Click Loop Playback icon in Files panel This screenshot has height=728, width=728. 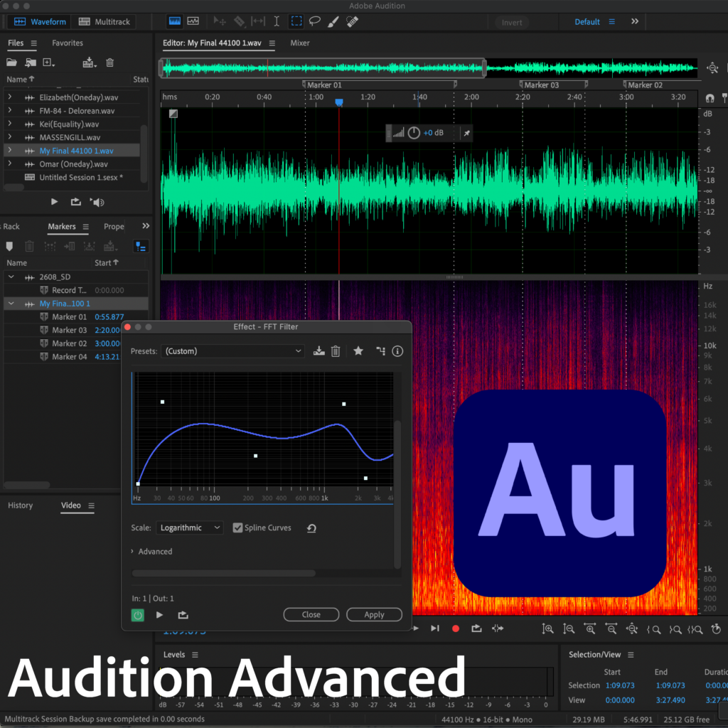pyautogui.click(x=75, y=202)
